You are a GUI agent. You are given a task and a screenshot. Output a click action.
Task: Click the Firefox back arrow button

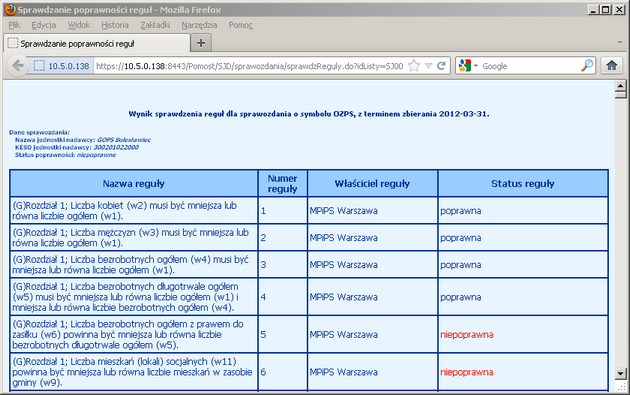click(18, 65)
